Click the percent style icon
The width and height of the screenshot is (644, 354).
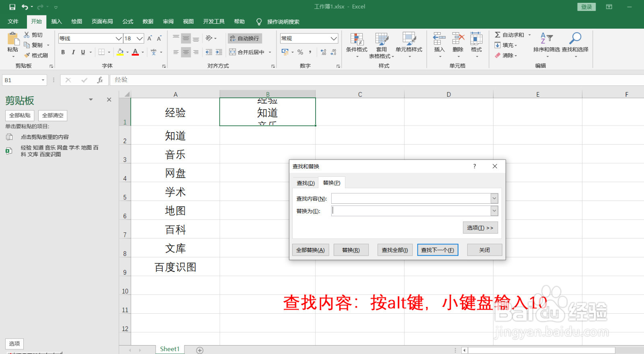300,52
